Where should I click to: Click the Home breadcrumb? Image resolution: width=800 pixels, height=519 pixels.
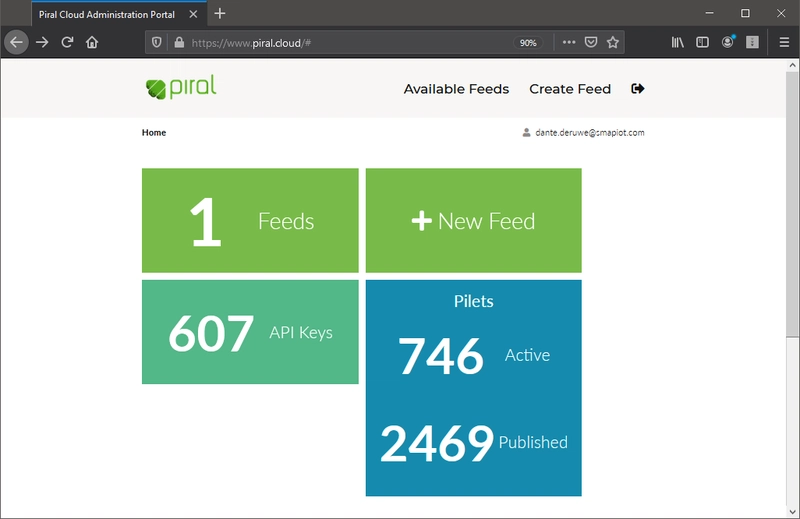tap(154, 133)
